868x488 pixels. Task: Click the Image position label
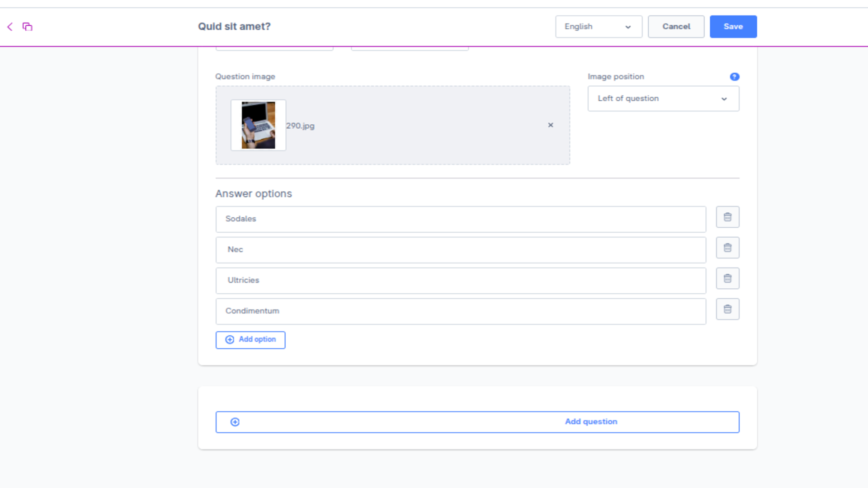click(616, 77)
